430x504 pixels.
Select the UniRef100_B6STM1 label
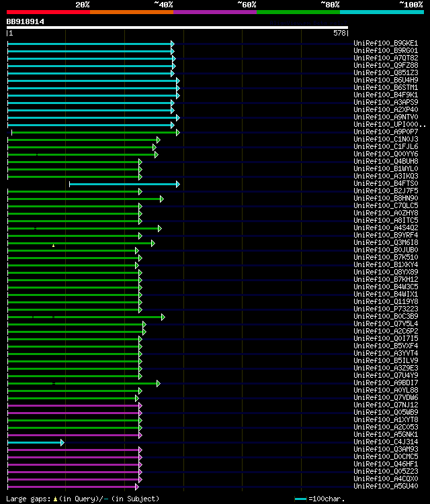click(x=386, y=87)
